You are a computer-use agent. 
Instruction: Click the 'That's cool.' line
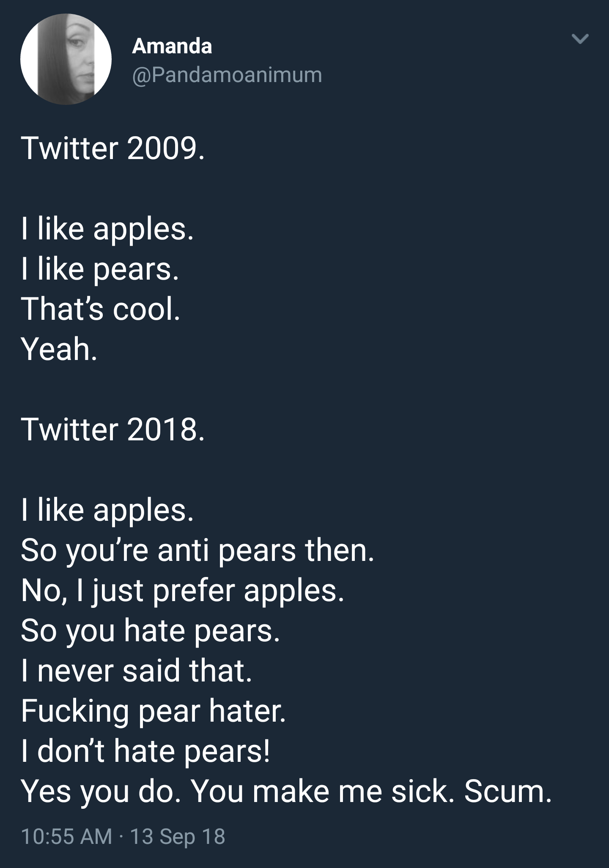(x=101, y=308)
